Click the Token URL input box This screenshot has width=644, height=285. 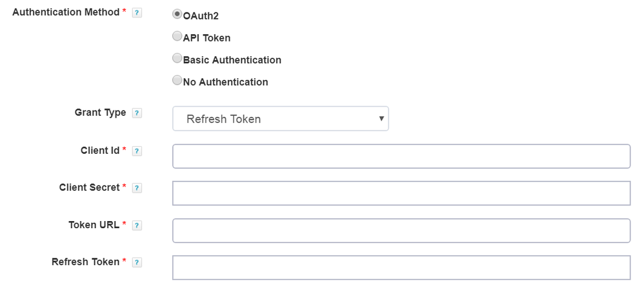(401, 231)
